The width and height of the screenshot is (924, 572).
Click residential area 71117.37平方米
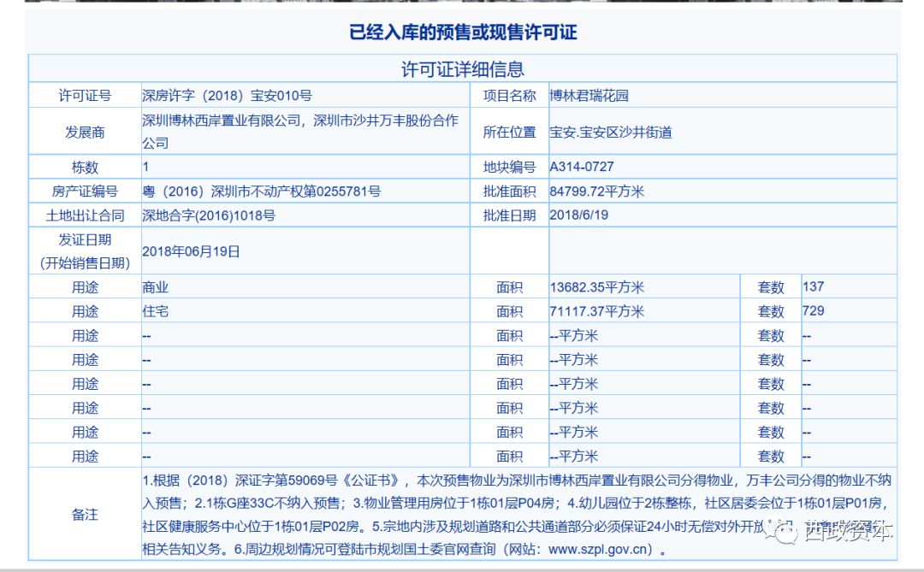point(597,311)
